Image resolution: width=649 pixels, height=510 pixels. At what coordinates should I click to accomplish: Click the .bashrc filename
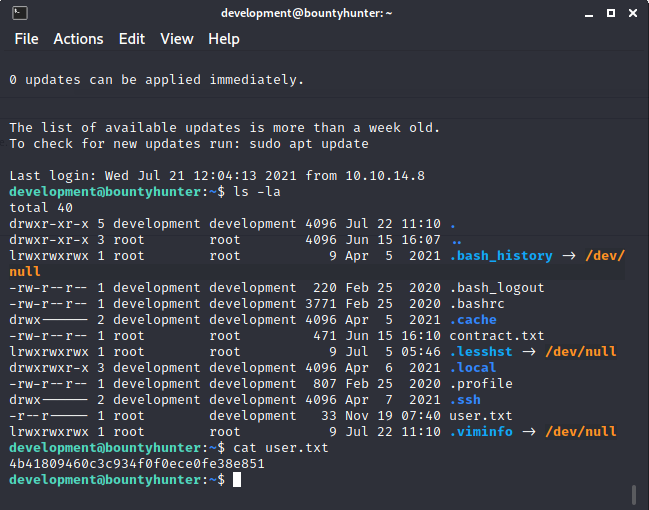click(x=477, y=304)
